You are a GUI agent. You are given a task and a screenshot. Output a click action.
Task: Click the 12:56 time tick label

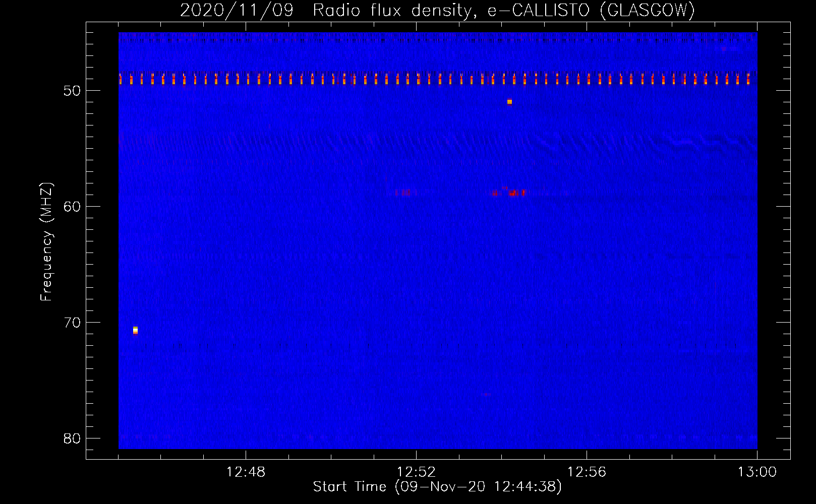coord(587,472)
